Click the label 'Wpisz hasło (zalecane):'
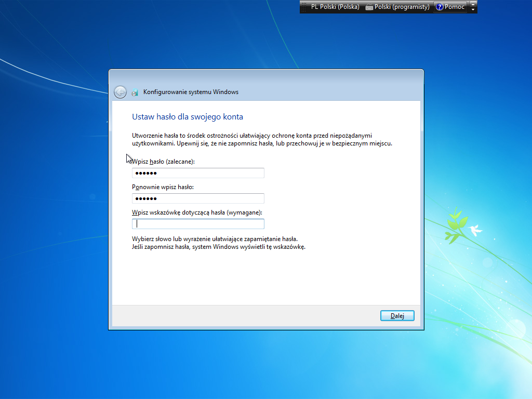This screenshot has height=399, width=532. click(x=163, y=162)
